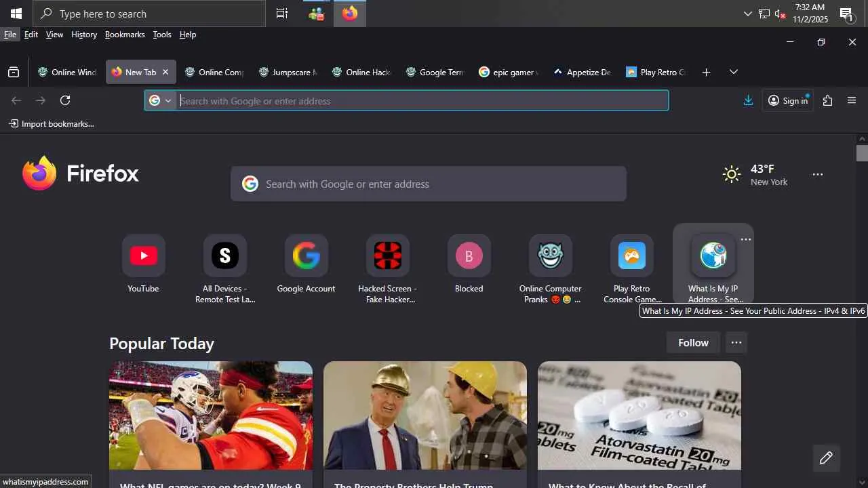Open the Edit menu

[31, 35]
